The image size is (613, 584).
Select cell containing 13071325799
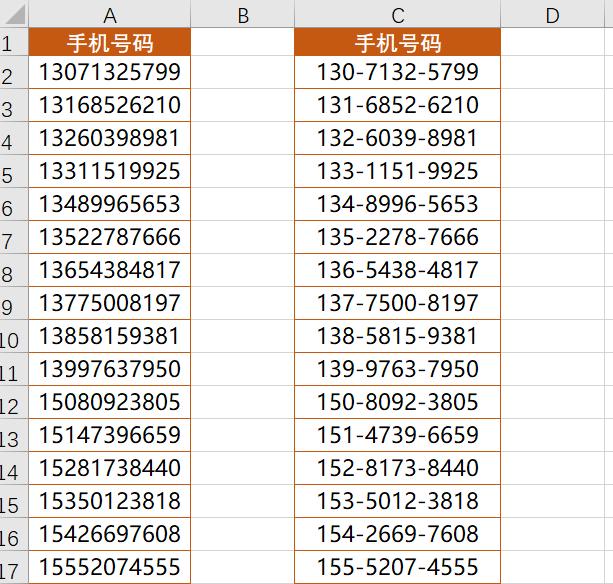[x=109, y=72]
